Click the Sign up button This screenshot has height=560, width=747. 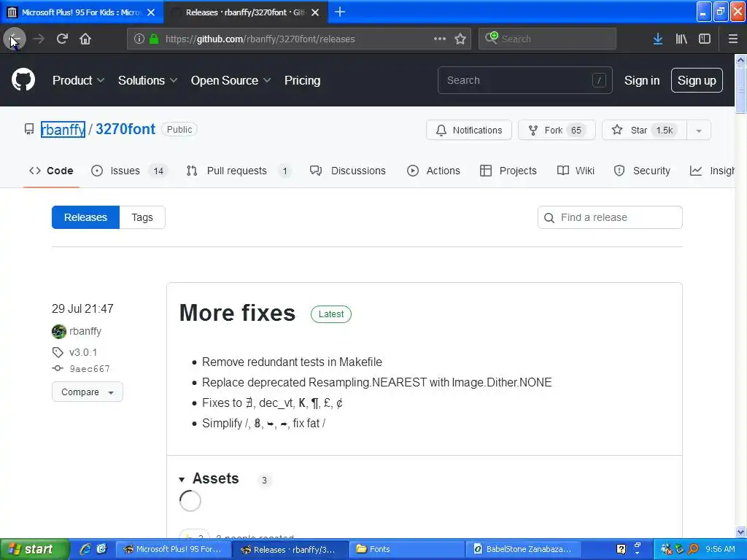click(697, 80)
